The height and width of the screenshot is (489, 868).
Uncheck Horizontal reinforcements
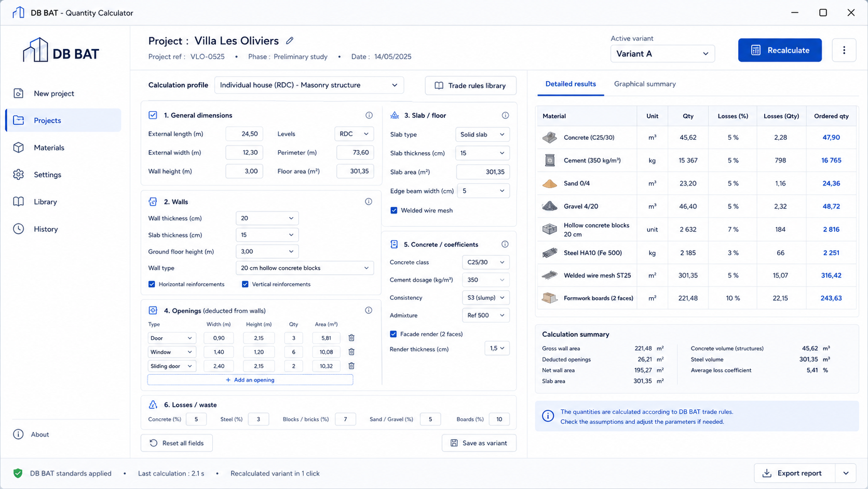pyautogui.click(x=152, y=284)
